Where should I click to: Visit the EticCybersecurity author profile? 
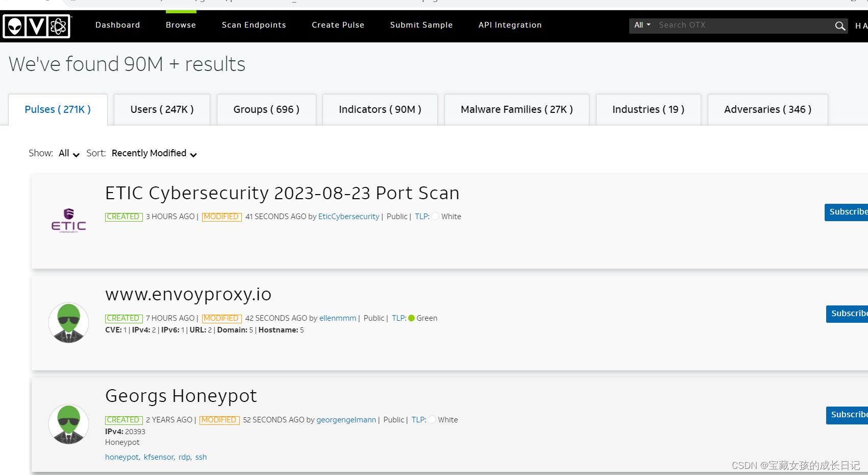click(x=349, y=217)
